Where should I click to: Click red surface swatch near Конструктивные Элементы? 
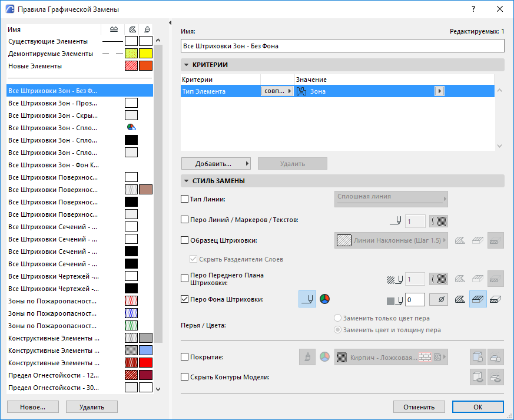[x=145, y=363]
